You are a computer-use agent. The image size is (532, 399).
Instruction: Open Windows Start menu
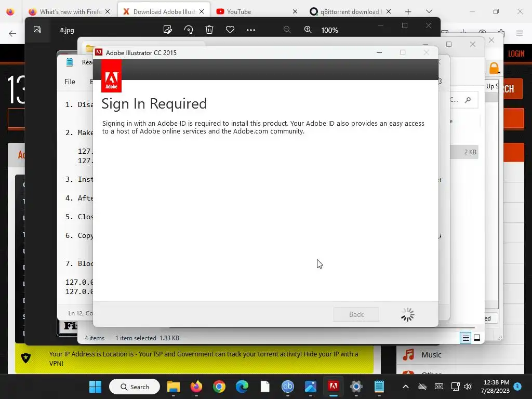[96, 387]
